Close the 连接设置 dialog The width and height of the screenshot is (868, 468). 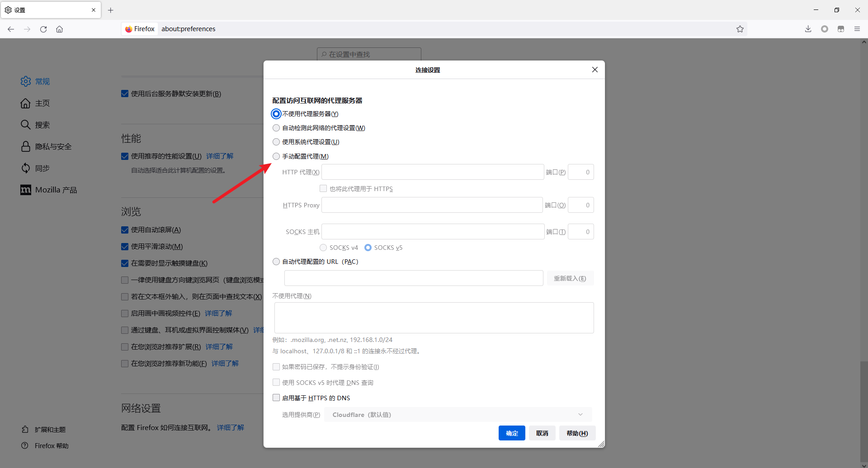594,70
